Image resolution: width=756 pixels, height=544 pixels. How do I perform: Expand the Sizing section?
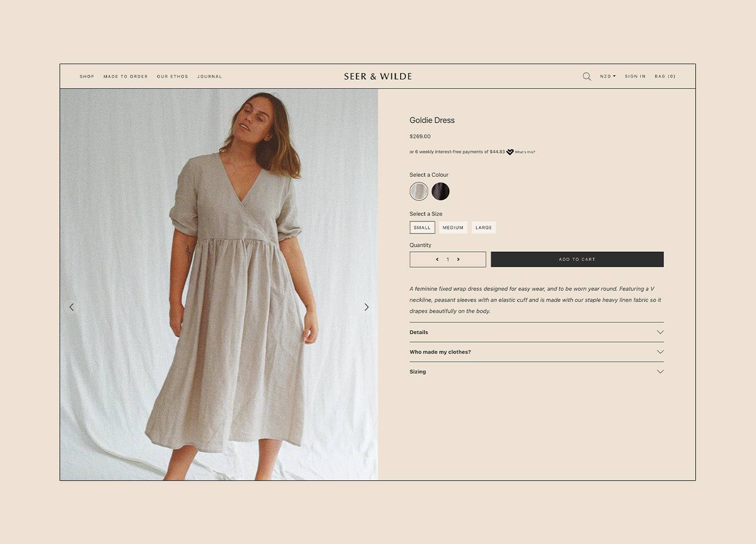click(x=536, y=372)
